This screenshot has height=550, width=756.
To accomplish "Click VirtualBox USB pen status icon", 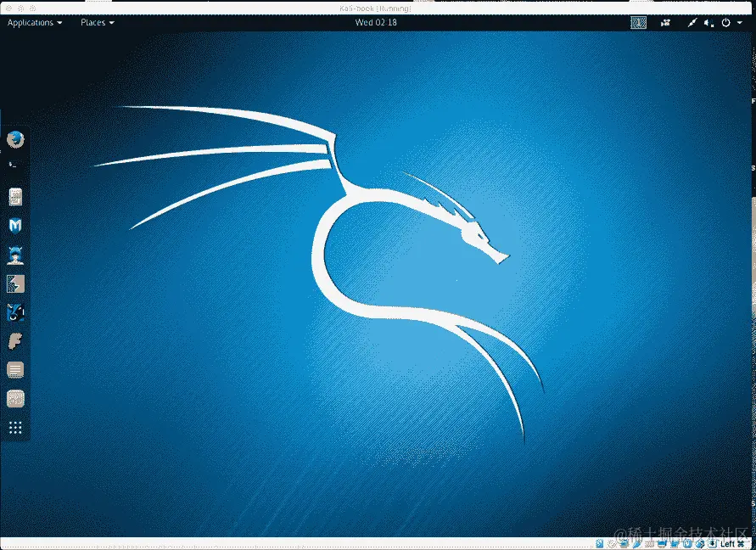I will [637, 544].
